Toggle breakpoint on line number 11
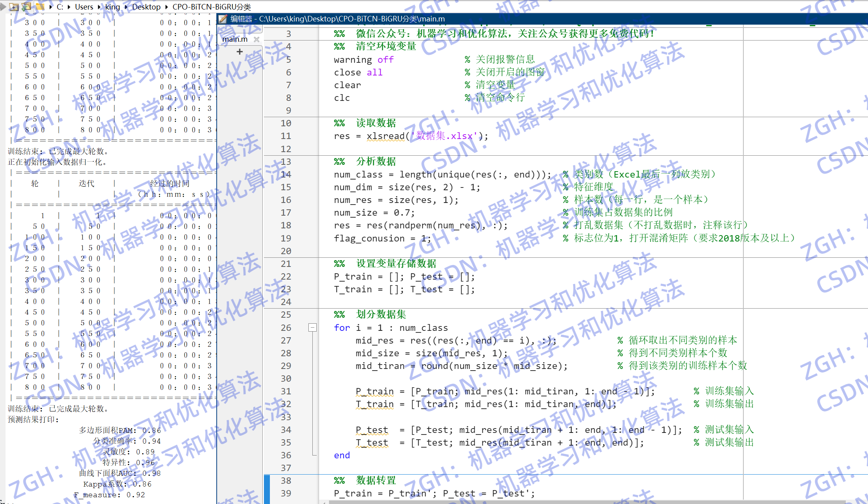Viewport: 868px width, 504px height. pyautogui.click(x=286, y=136)
